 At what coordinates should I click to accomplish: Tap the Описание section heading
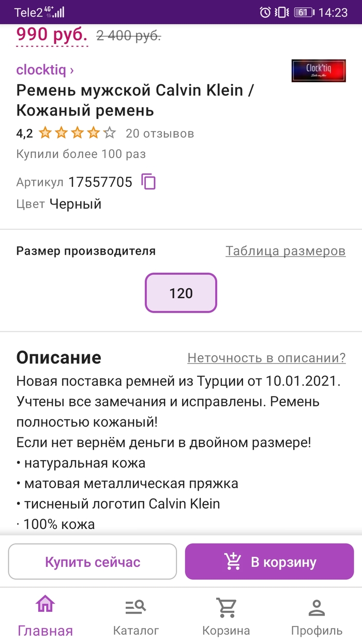[58, 358]
